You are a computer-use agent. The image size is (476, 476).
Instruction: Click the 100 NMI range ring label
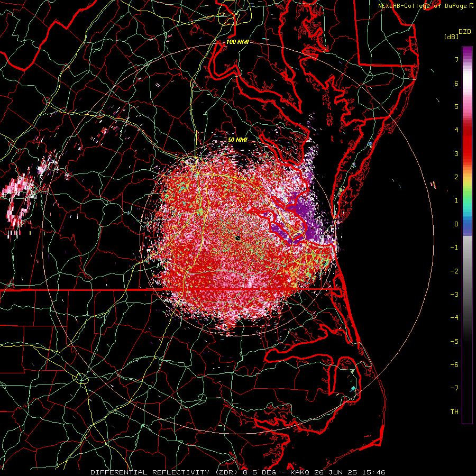(237, 42)
